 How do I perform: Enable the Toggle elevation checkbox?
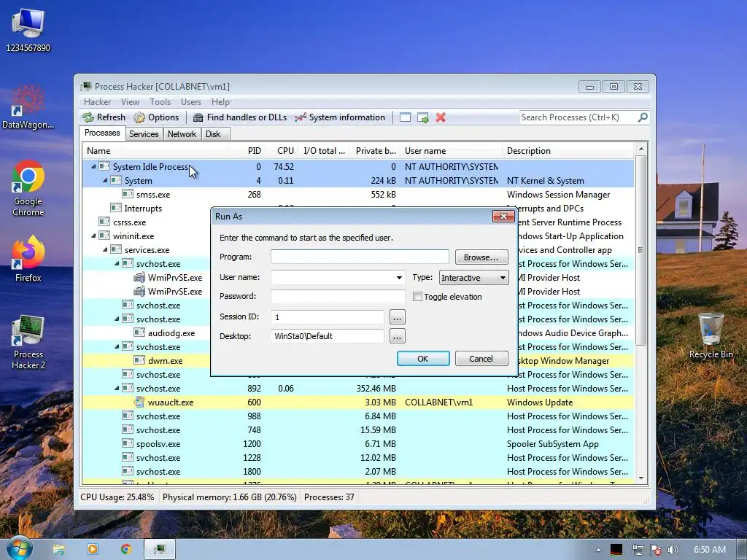(x=417, y=297)
